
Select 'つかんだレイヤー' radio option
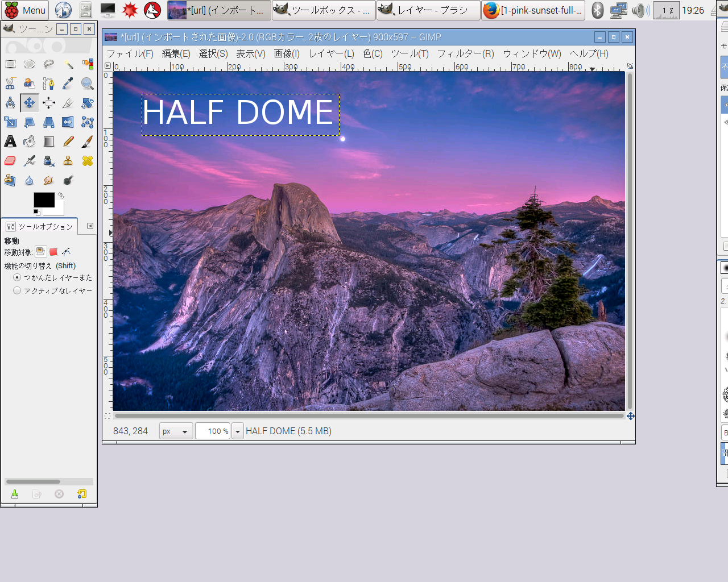tap(17, 277)
